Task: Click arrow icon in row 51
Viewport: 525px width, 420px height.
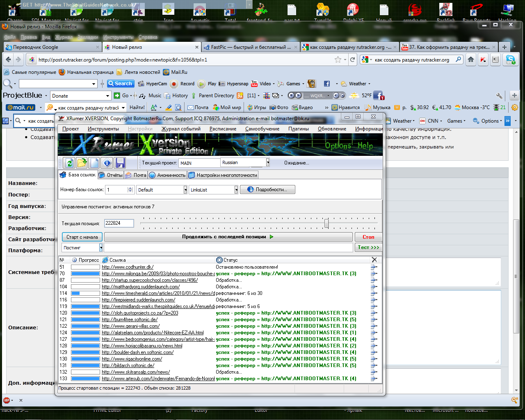Action: pyautogui.click(x=374, y=267)
